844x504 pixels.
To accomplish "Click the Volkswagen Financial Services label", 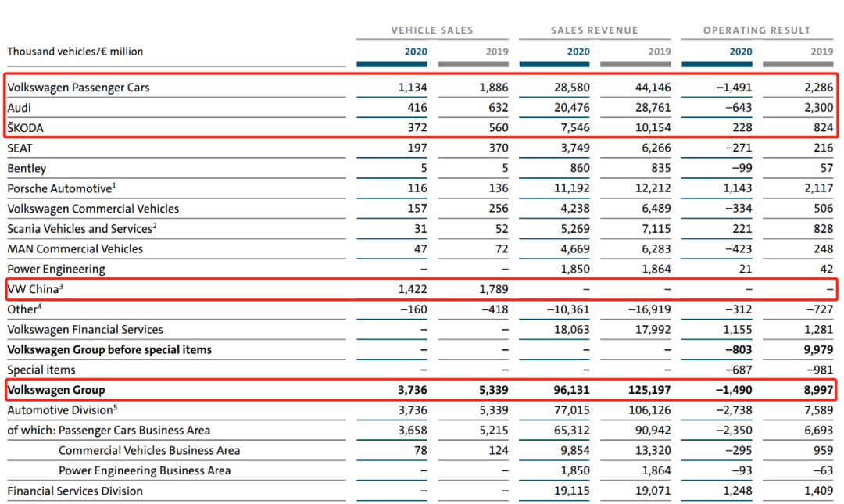I will pos(85,330).
